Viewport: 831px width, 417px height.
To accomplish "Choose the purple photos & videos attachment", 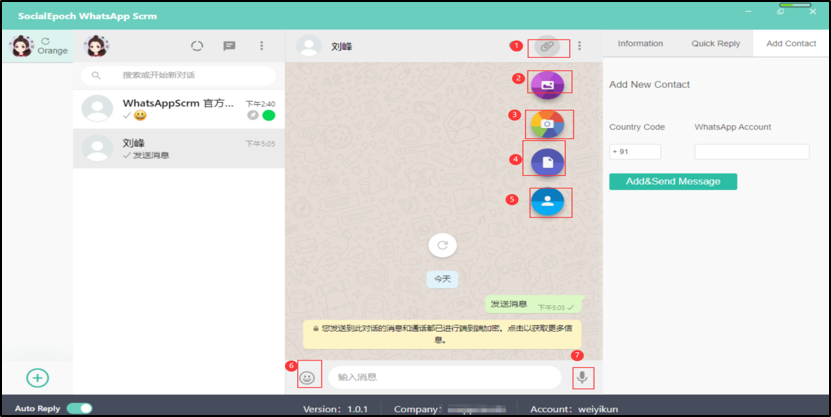I will click(547, 85).
